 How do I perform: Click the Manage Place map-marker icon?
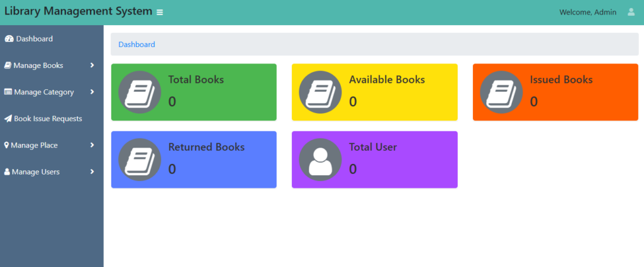coord(6,145)
